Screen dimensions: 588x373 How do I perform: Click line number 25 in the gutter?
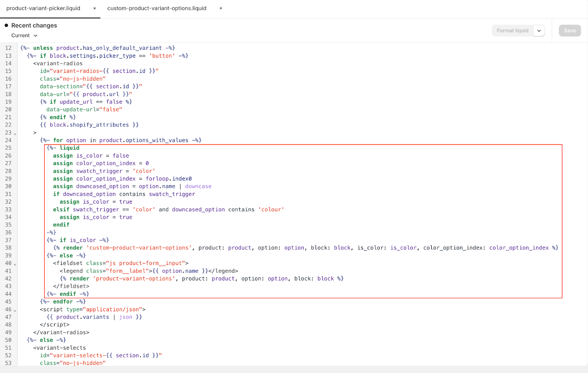(x=8, y=148)
